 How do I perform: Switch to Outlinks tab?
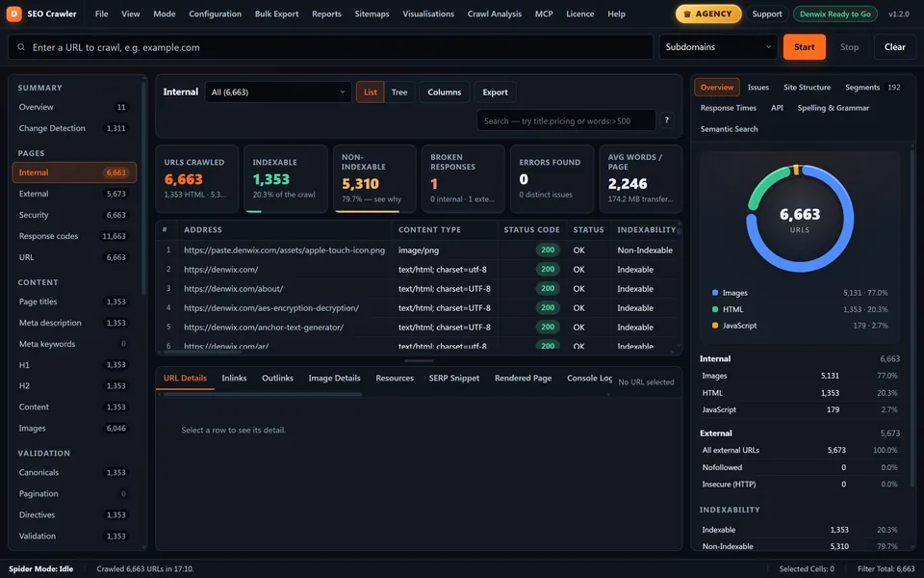(x=277, y=378)
